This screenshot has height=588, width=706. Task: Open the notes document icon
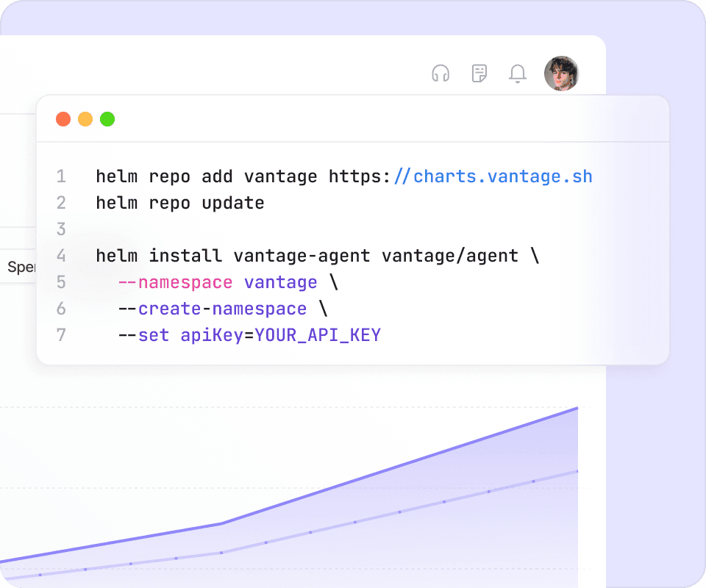pyautogui.click(x=479, y=73)
